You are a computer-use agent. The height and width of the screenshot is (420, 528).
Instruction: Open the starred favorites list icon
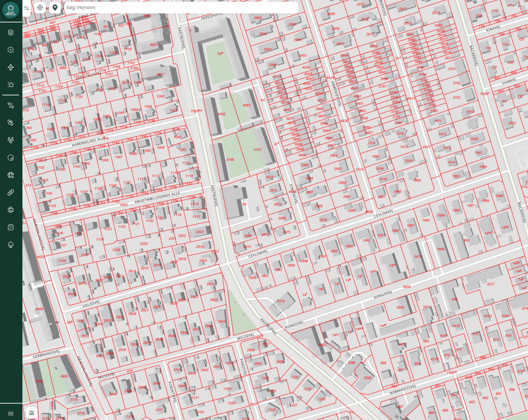click(11, 85)
